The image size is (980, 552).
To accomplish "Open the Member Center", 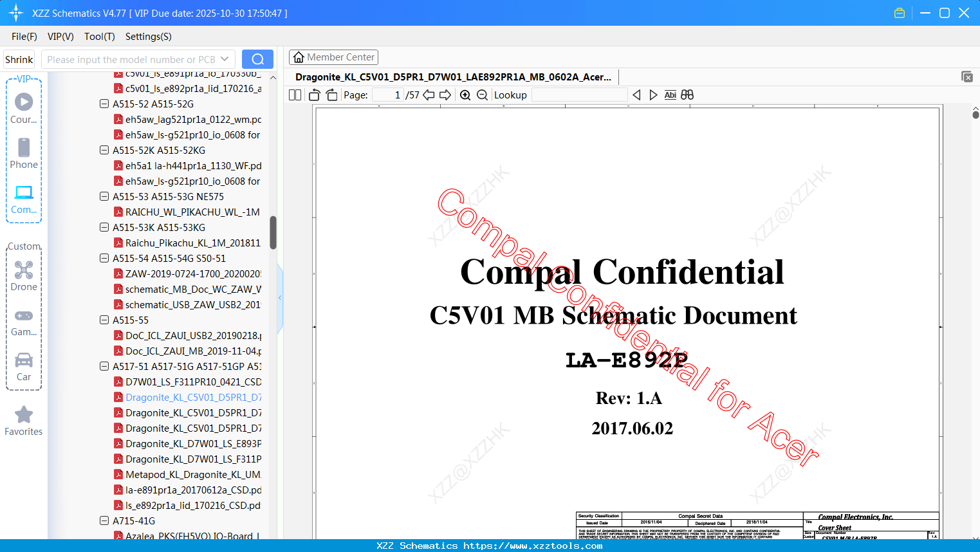I will pyautogui.click(x=333, y=57).
